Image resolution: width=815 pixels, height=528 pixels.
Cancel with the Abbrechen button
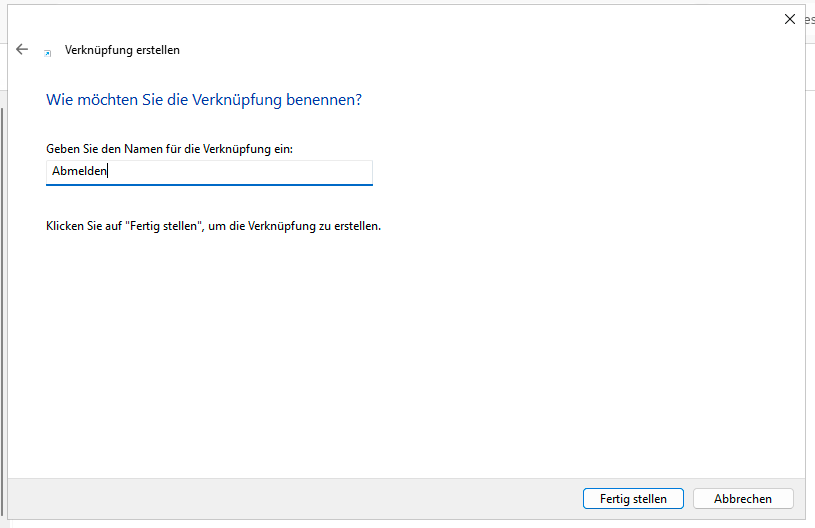point(743,498)
